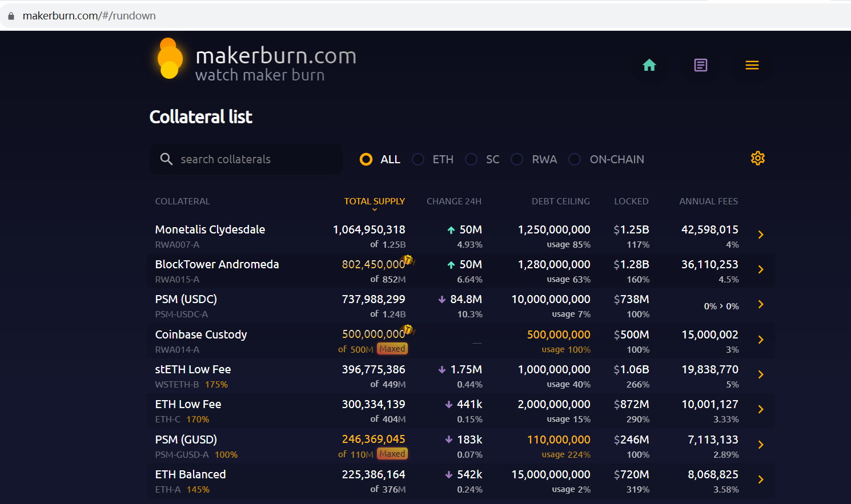Screen dimensions: 851x504
Task: Click in the search collaterals field
Action: 246,159
